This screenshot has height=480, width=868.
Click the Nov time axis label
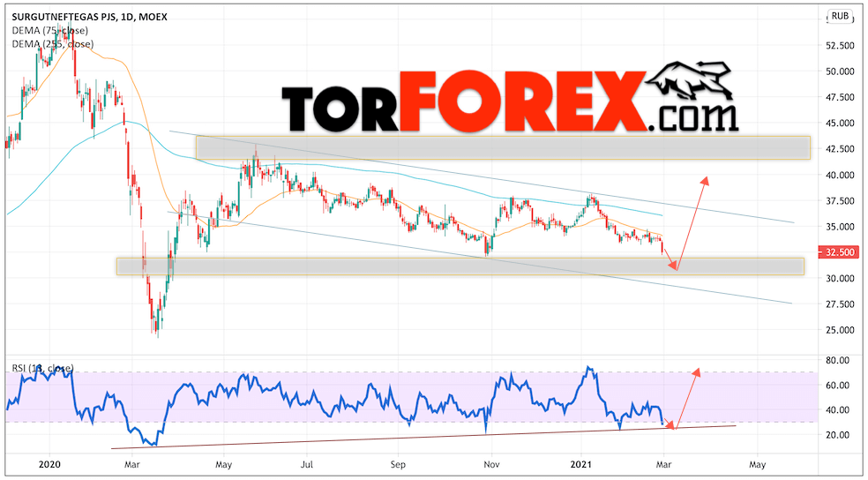click(x=490, y=465)
